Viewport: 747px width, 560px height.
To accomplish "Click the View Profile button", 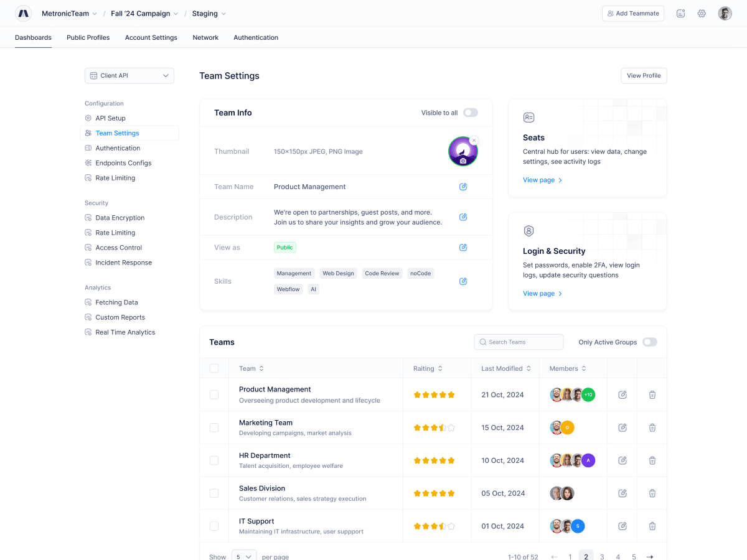I will [x=644, y=76].
